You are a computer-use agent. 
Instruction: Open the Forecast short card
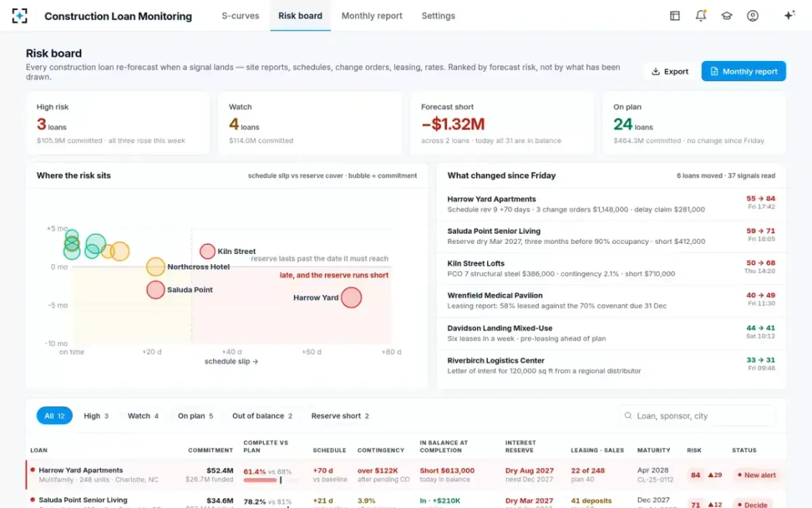point(501,123)
